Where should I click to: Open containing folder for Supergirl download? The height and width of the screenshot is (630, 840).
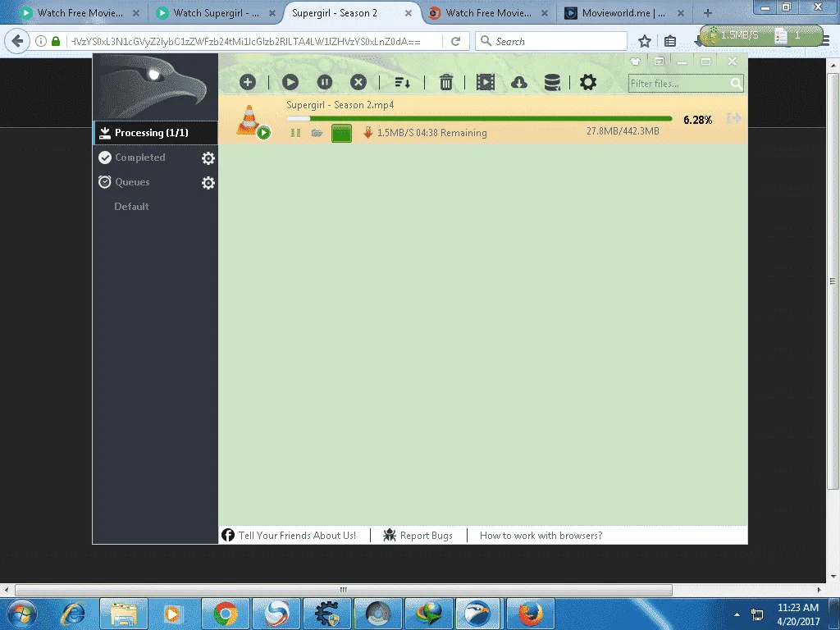pyautogui.click(x=317, y=133)
